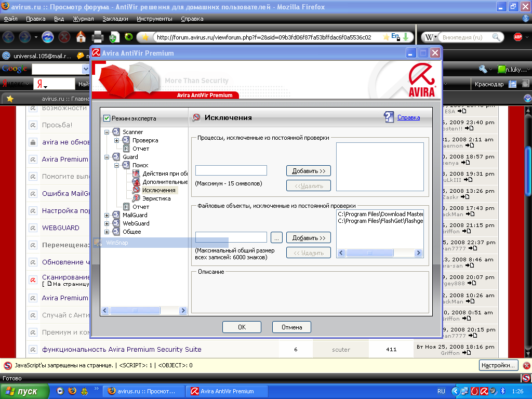
Task: Select the Scanner gear icon in tree
Action: pyautogui.click(x=116, y=131)
